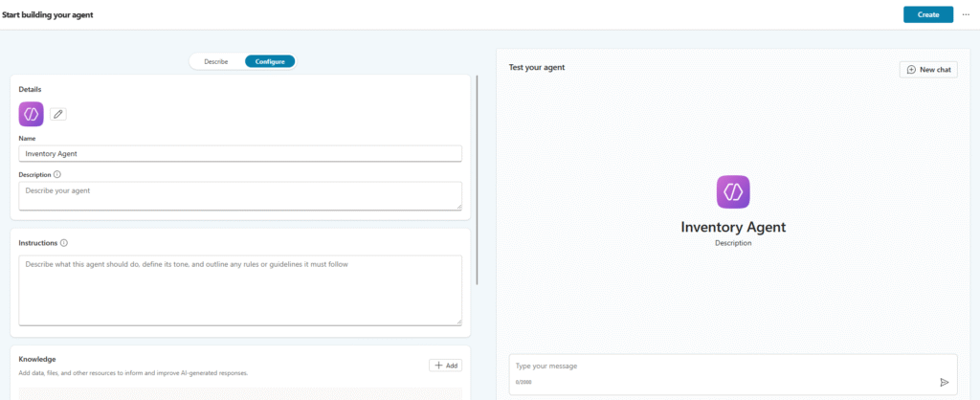Focus the Describe your agent text box
This screenshot has height=400, width=980.
(x=239, y=195)
